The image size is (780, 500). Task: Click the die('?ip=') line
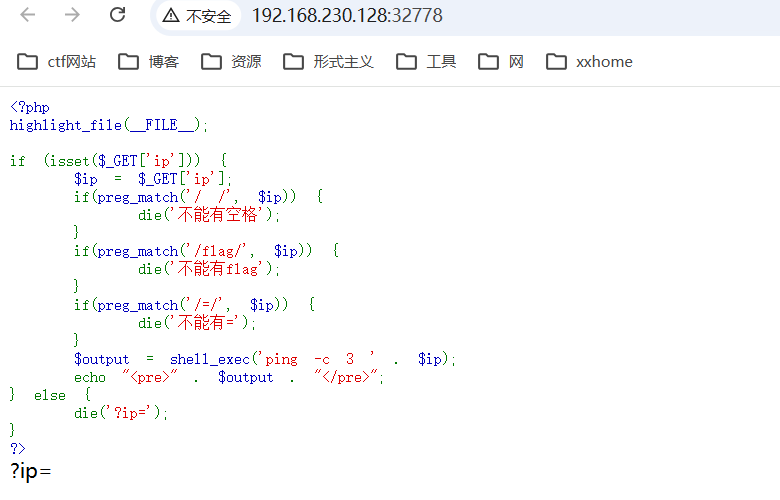tap(121, 413)
